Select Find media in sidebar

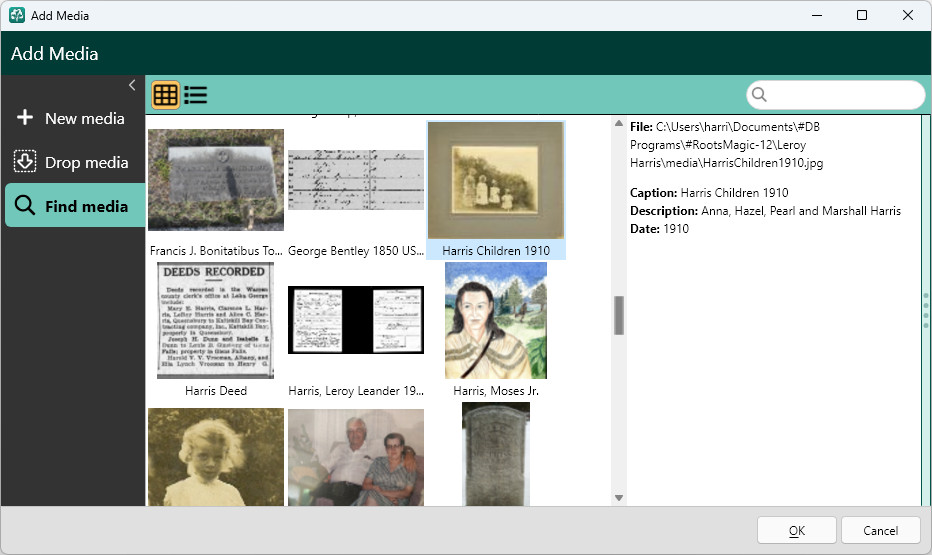75,206
